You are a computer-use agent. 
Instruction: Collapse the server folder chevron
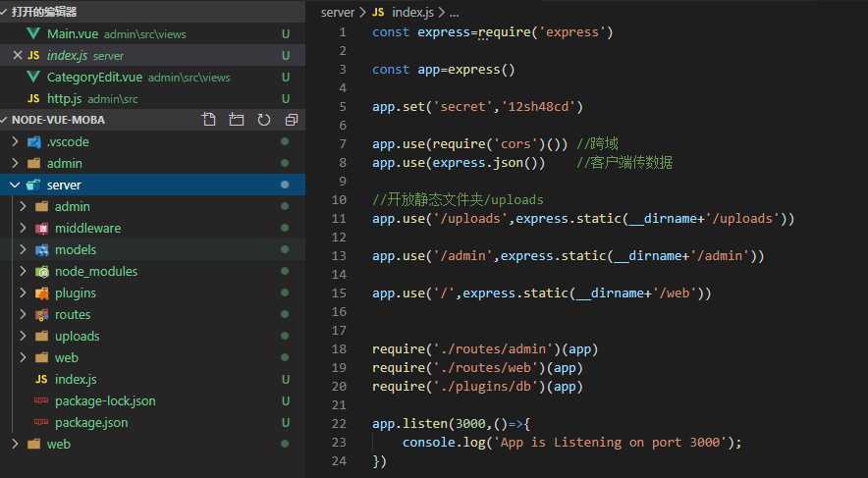[15, 185]
